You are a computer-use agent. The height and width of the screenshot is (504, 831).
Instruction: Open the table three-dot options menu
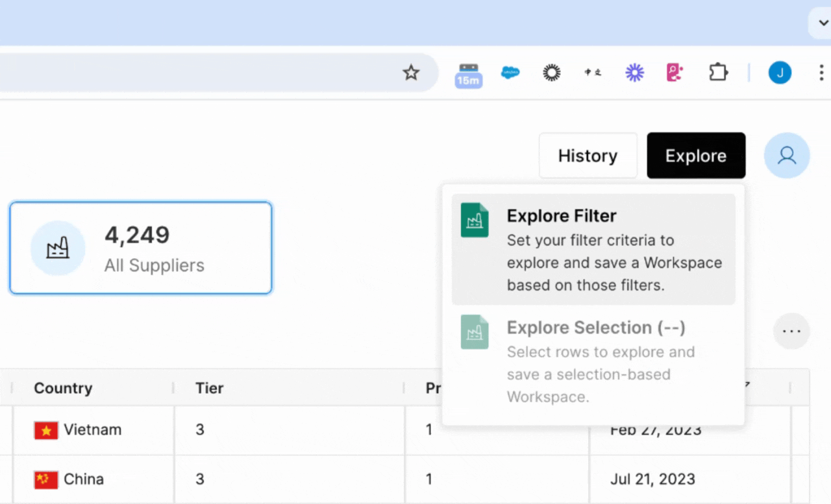(x=791, y=331)
